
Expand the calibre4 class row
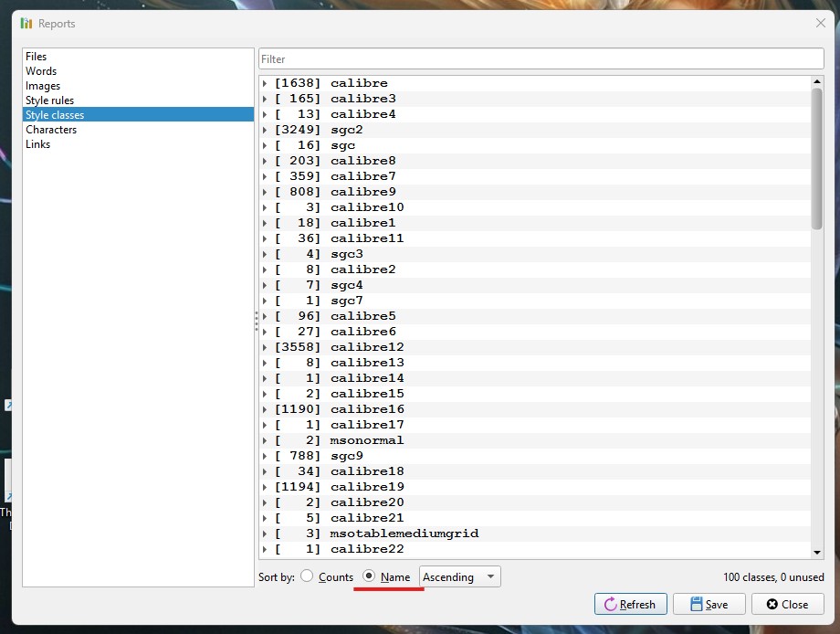point(265,114)
